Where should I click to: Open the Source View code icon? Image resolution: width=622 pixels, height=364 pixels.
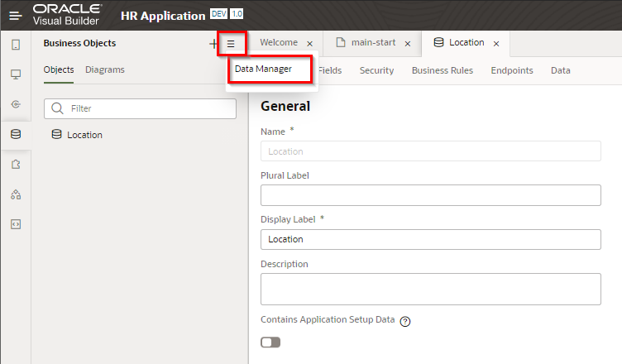click(16, 224)
